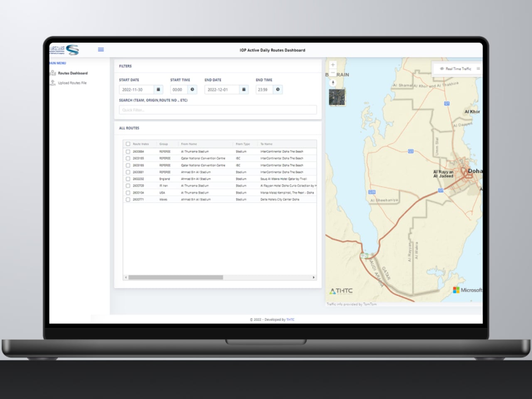The width and height of the screenshot is (532, 399).
Task: Sort by From Name column header
Action: 189,144
